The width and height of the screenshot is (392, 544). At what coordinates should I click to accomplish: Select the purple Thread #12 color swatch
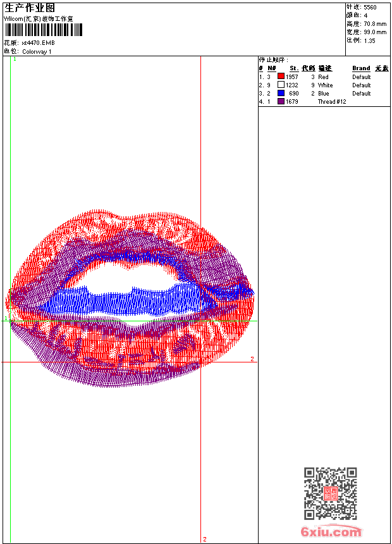(x=281, y=101)
